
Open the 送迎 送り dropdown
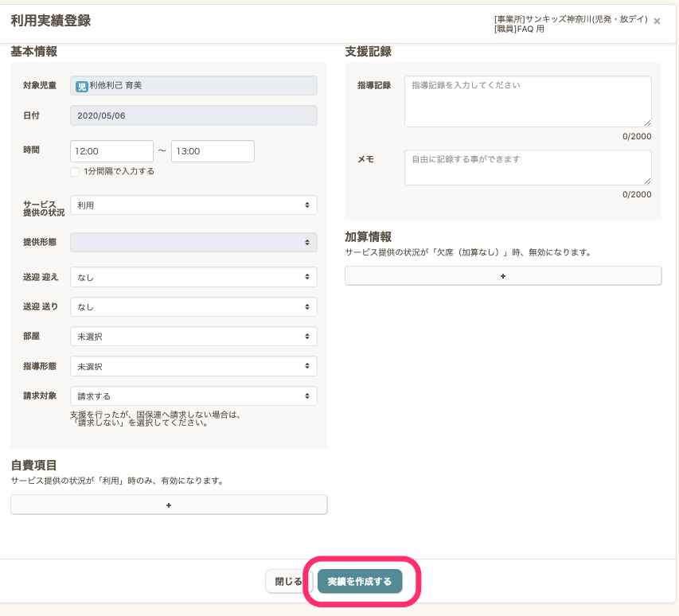pyautogui.click(x=193, y=306)
